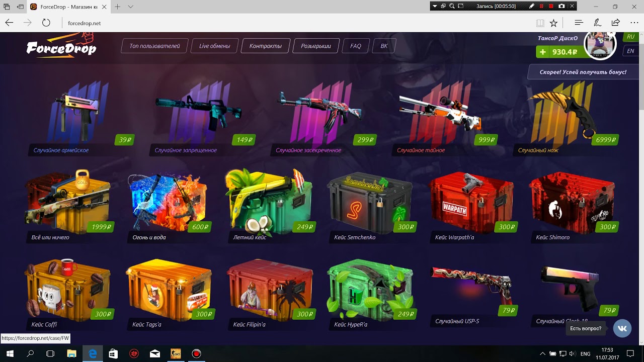Open Live обмены page
The height and width of the screenshot is (362, 644).
pos(214,46)
